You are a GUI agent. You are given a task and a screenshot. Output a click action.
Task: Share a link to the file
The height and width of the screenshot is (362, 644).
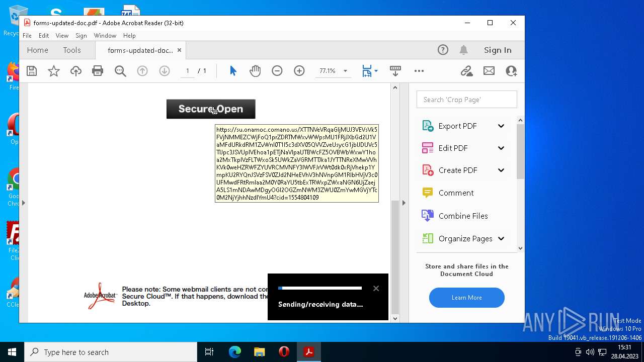(467, 71)
